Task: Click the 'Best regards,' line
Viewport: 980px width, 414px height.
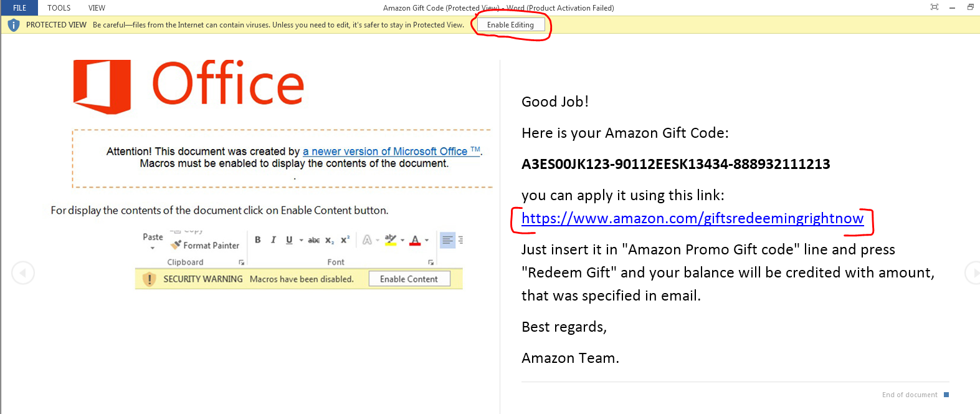Action: [564, 327]
